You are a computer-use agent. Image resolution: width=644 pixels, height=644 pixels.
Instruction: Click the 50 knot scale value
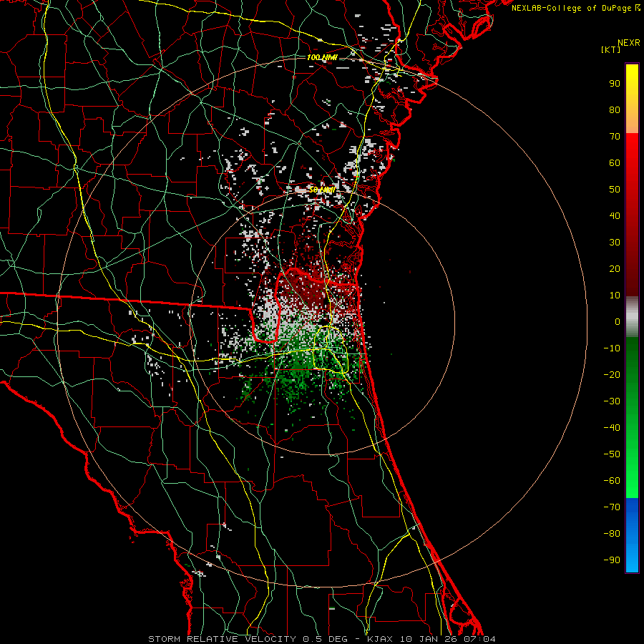coord(615,190)
